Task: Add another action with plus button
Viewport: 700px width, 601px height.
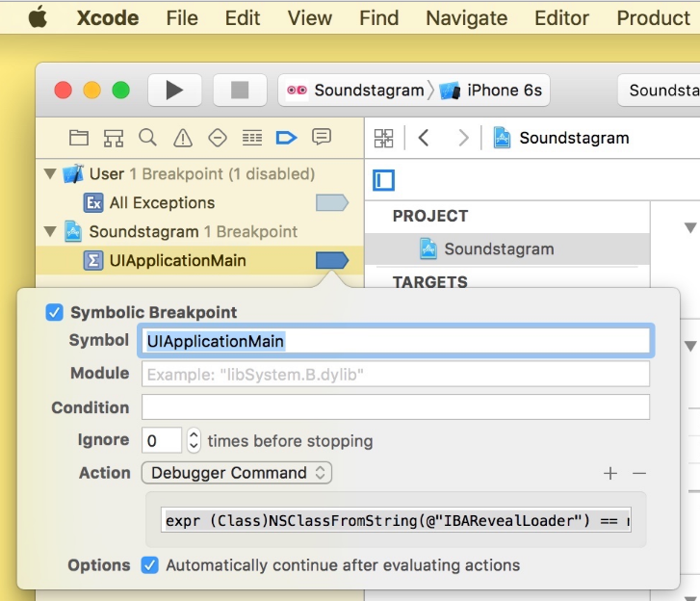Action: pyautogui.click(x=610, y=473)
